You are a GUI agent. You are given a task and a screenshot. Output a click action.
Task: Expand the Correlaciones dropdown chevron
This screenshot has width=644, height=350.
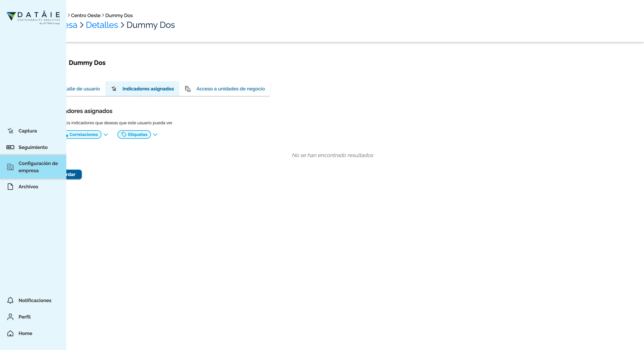106,135
